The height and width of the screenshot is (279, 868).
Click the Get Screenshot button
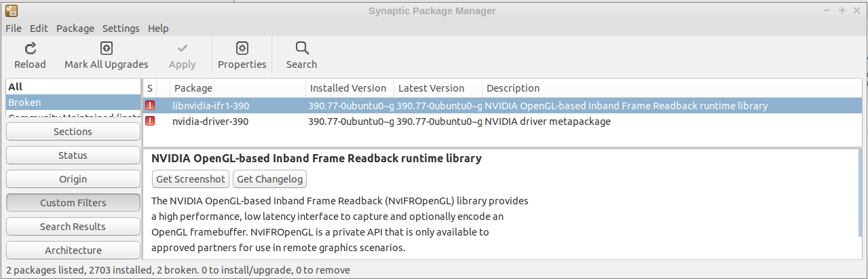[x=191, y=179]
